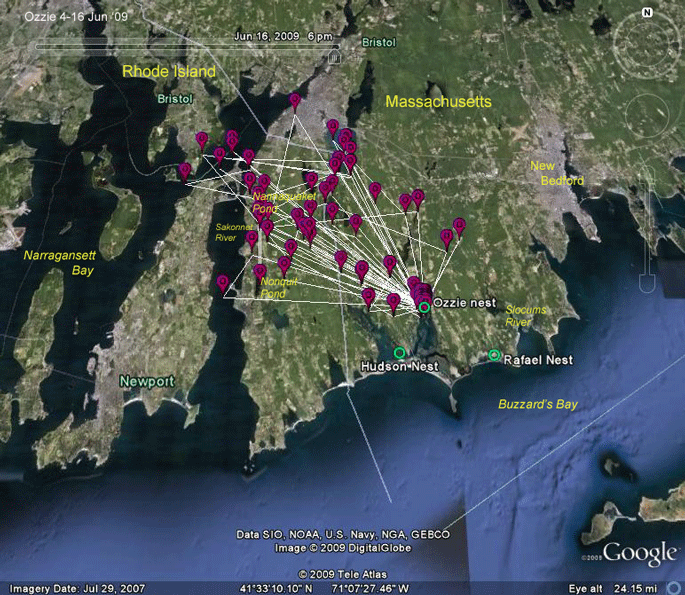Select the Hudson Nest green circle marker
685x595 pixels.
pyautogui.click(x=399, y=353)
